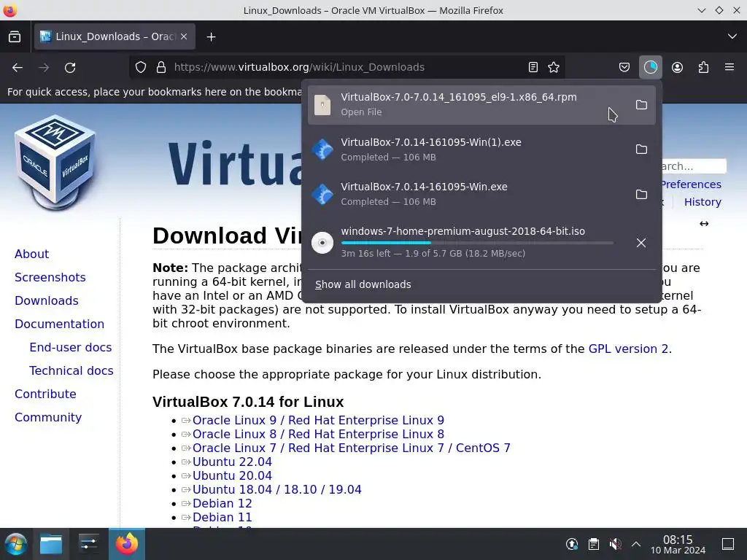The image size is (747, 560).
Task: Open the Extensions puzzle icon
Action: click(703, 67)
